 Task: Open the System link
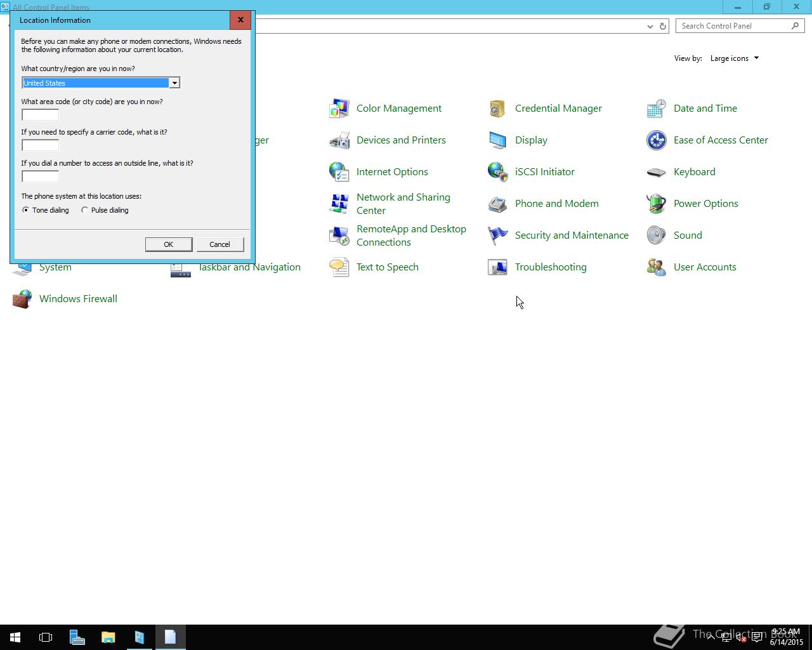tap(55, 268)
